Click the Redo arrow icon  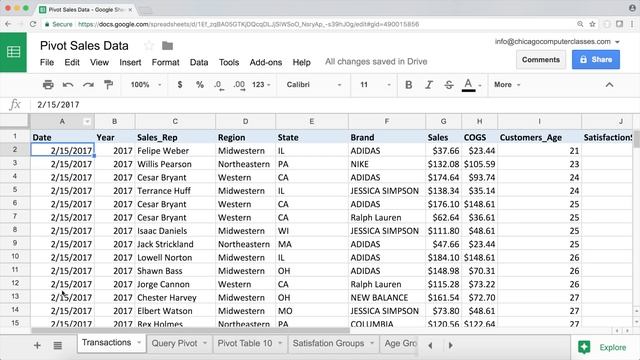[88, 84]
